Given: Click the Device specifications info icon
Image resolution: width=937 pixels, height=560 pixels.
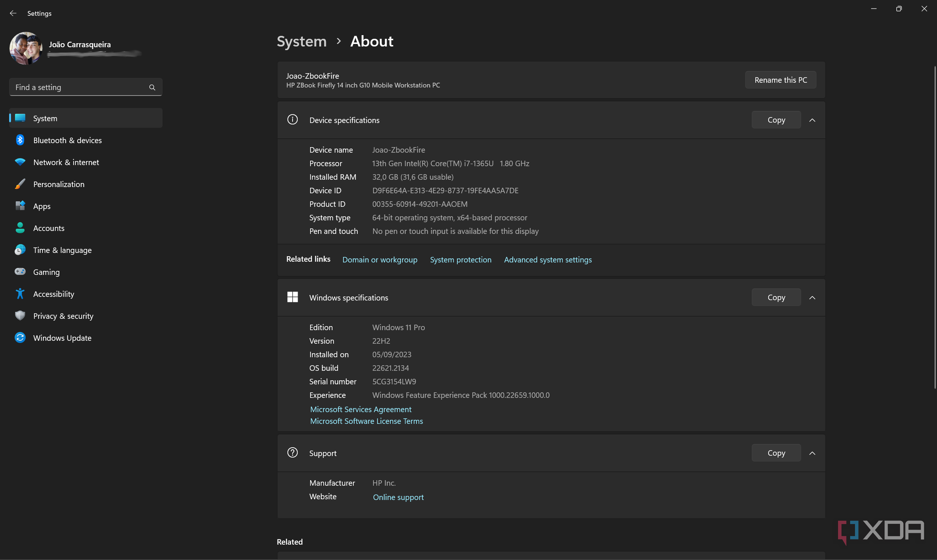Looking at the screenshot, I should 292,120.
